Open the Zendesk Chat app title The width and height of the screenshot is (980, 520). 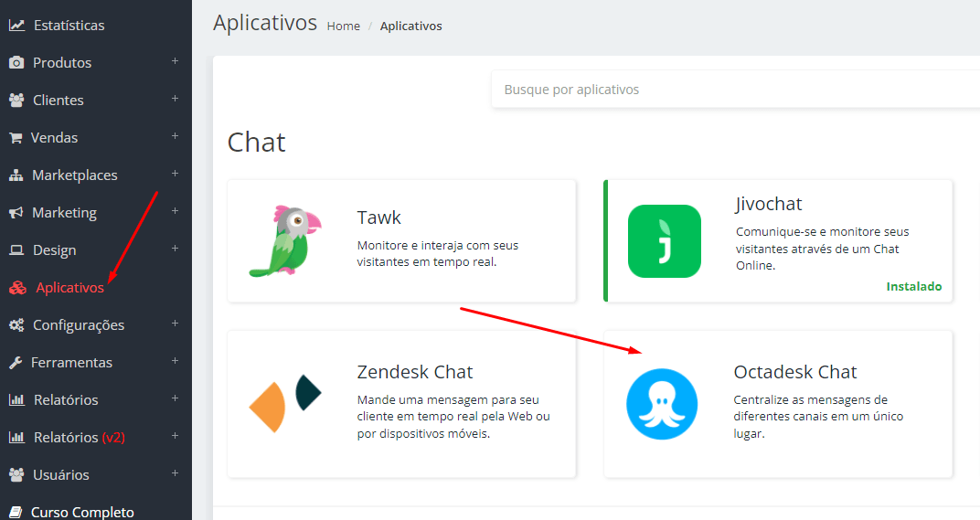point(415,372)
